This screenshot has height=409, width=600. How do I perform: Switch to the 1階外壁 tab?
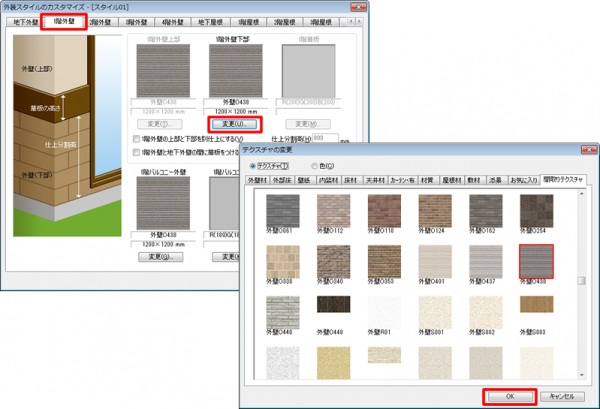coord(63,19)
